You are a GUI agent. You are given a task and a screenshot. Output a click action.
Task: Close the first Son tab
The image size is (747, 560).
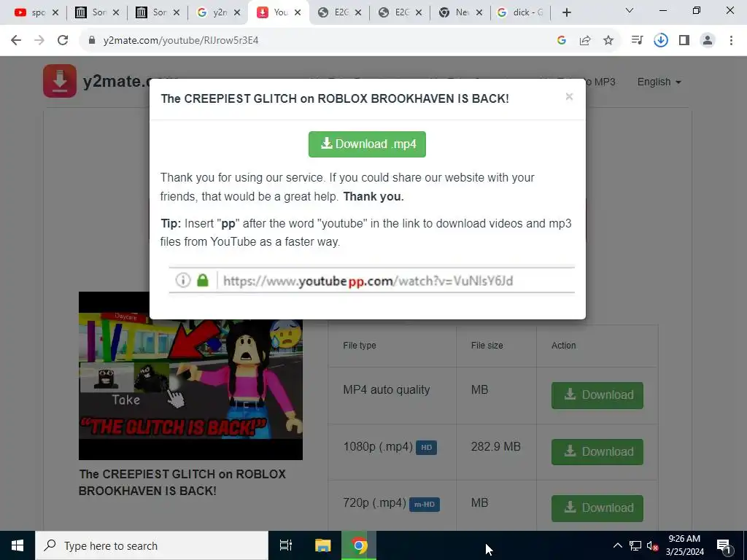pyautogui.click(x=116, y=13)
